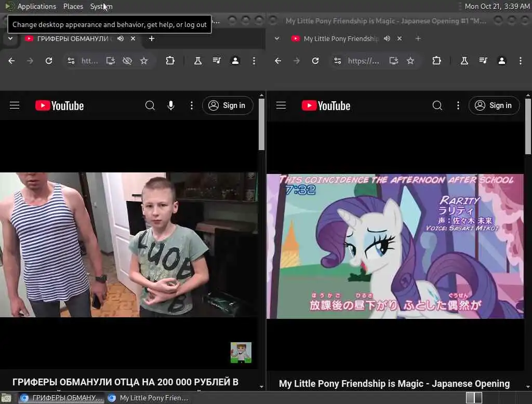Open profile icon in left browser toolbar

(235, 61)
